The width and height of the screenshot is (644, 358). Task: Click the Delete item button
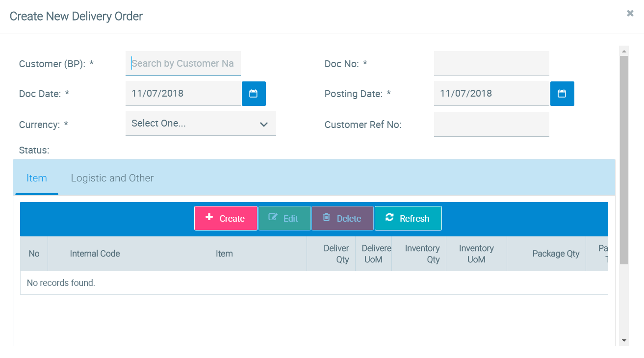[342, 218]
